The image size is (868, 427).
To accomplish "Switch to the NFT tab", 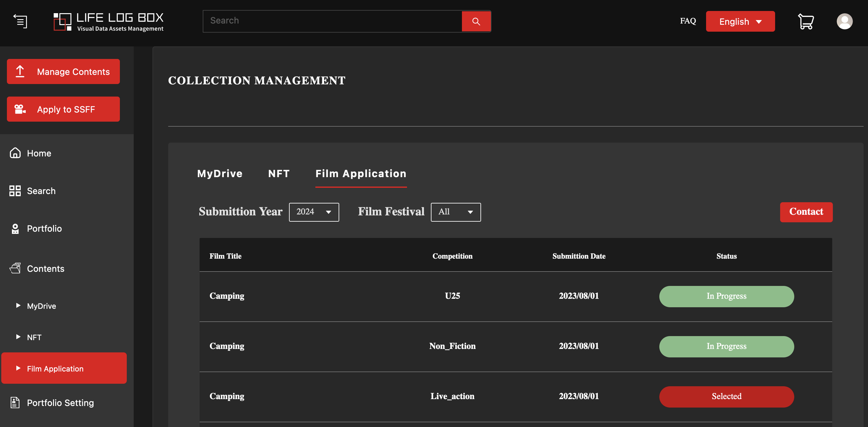I will [x=279, y=173].
